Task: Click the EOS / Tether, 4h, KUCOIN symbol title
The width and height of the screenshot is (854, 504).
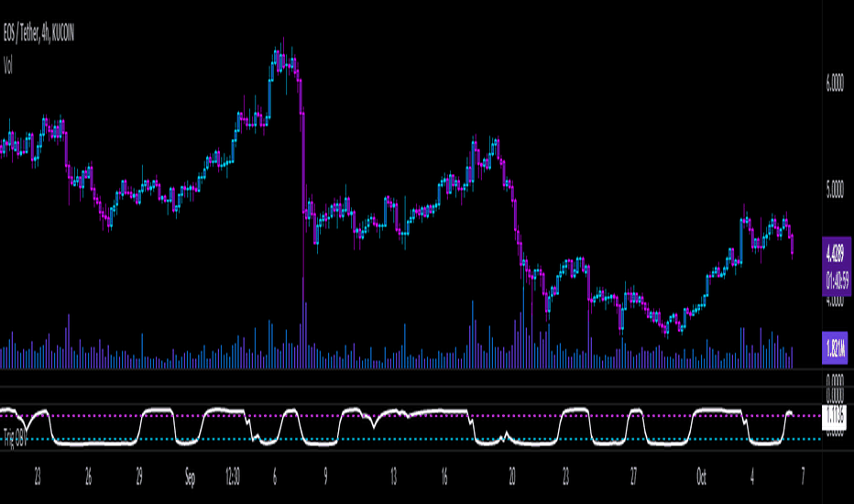Action: (x=38, y=34)
